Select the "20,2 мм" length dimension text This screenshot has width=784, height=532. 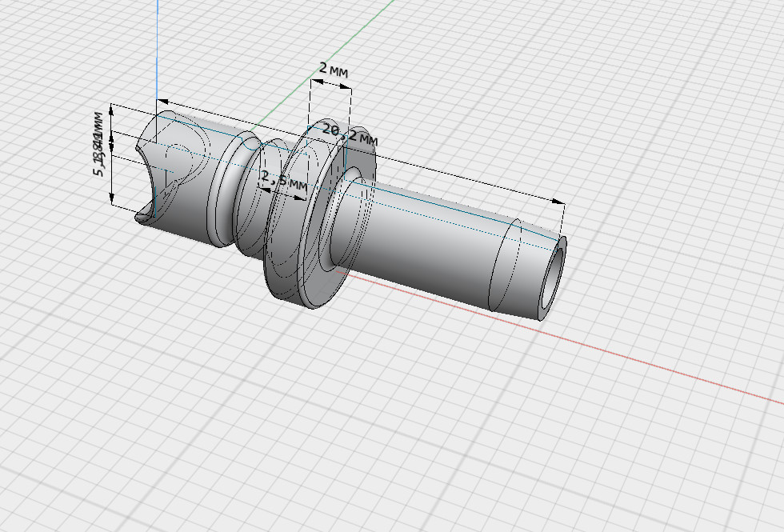tap(350, 134)
